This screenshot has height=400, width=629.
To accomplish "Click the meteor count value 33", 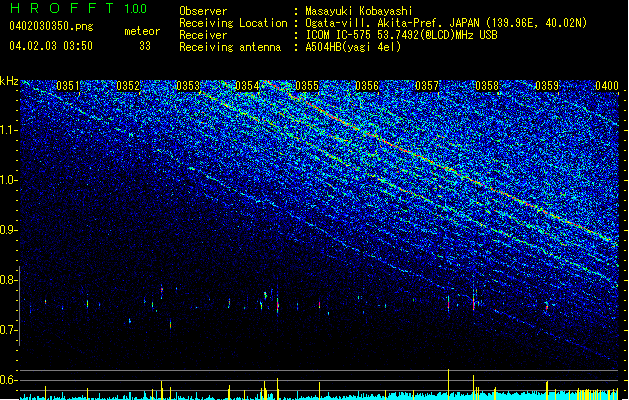I will click(x=145, y=46).
